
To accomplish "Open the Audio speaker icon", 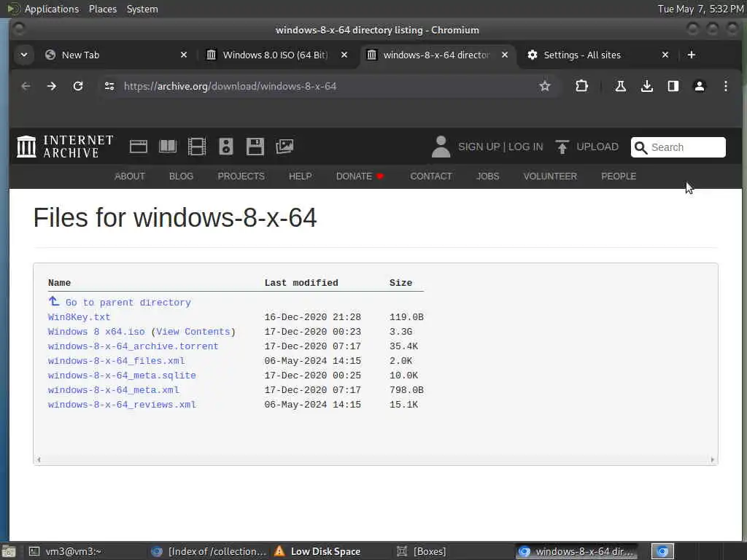I will pos(226,147).
